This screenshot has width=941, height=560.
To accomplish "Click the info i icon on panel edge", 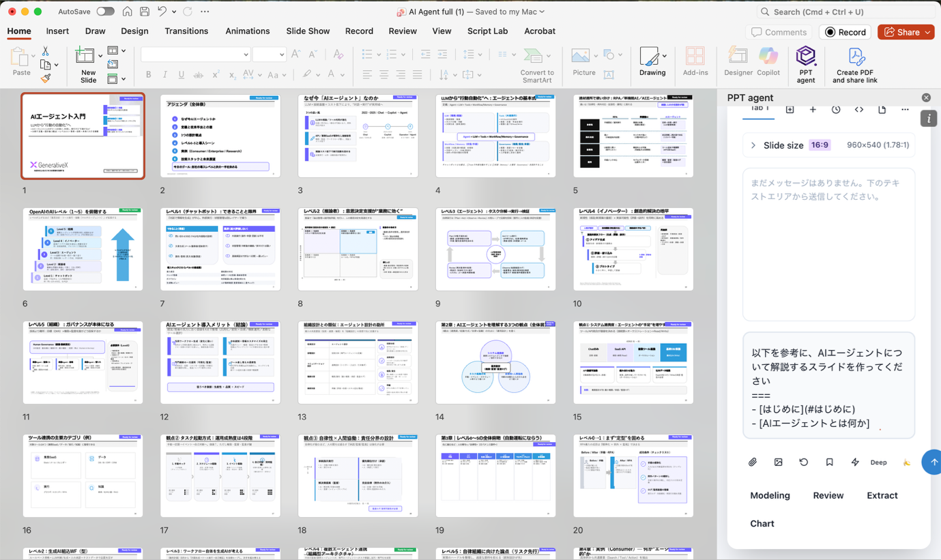I will click(x=929, y=119).
